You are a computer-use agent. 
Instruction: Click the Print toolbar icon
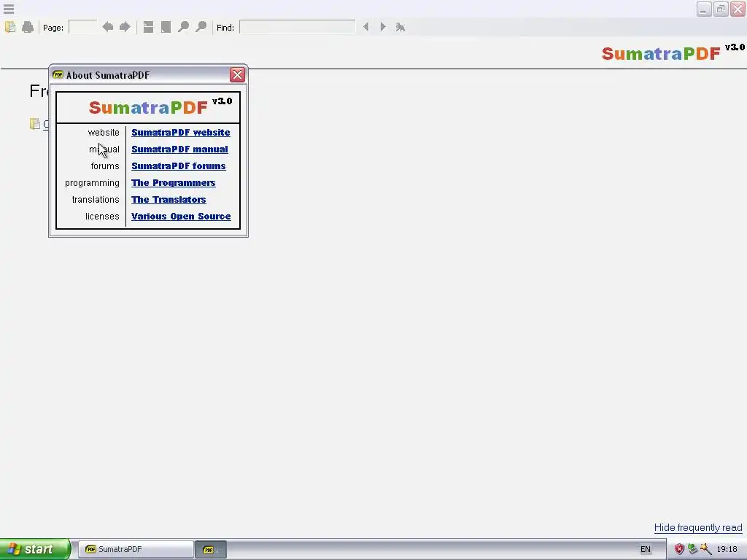28,27
